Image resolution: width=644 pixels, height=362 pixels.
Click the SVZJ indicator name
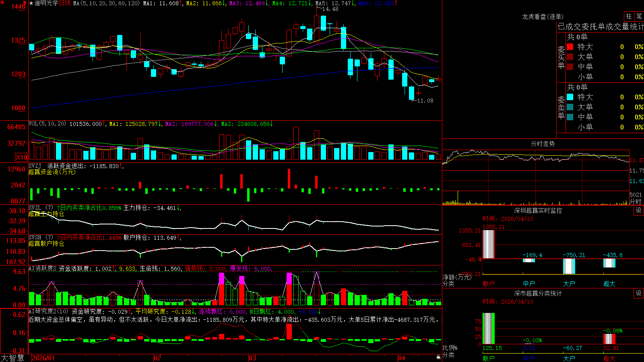point(35,166)
